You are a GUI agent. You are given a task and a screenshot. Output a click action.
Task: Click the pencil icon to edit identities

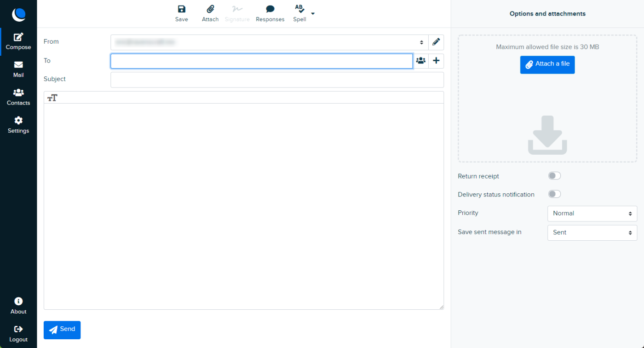(436, 42)
